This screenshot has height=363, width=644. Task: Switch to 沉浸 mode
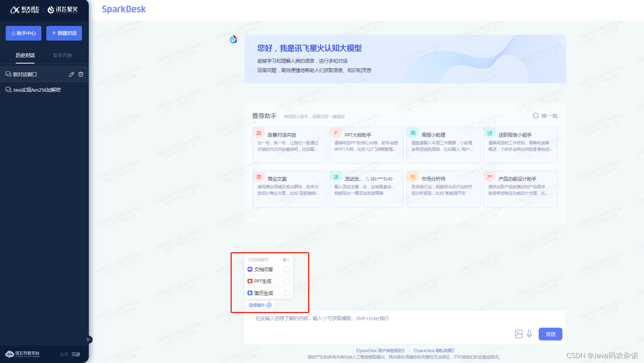point(76,354)
